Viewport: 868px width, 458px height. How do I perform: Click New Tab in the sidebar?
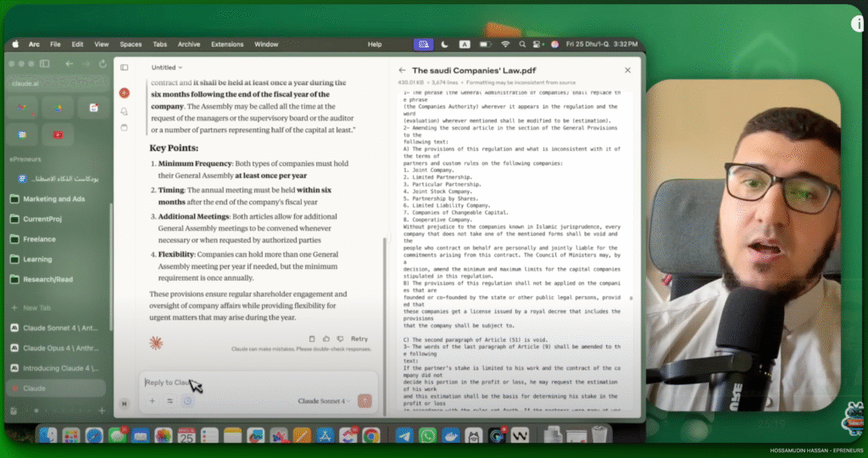(x=36, y=307)
